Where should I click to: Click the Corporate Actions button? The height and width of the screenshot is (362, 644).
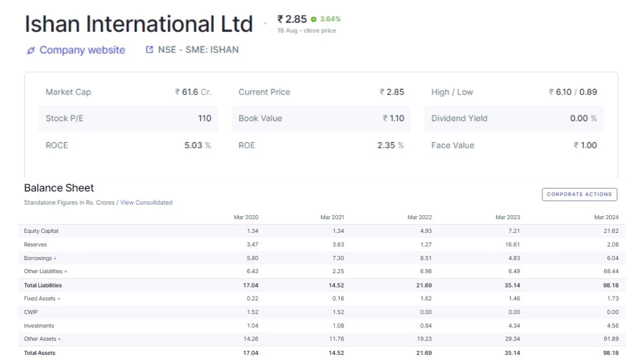(x=580, y=195)
